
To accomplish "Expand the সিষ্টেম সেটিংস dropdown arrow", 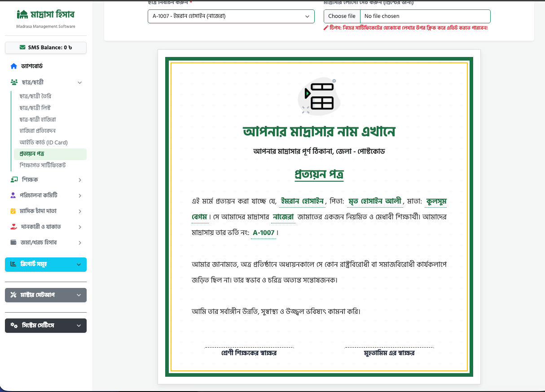I will point(79,326).
